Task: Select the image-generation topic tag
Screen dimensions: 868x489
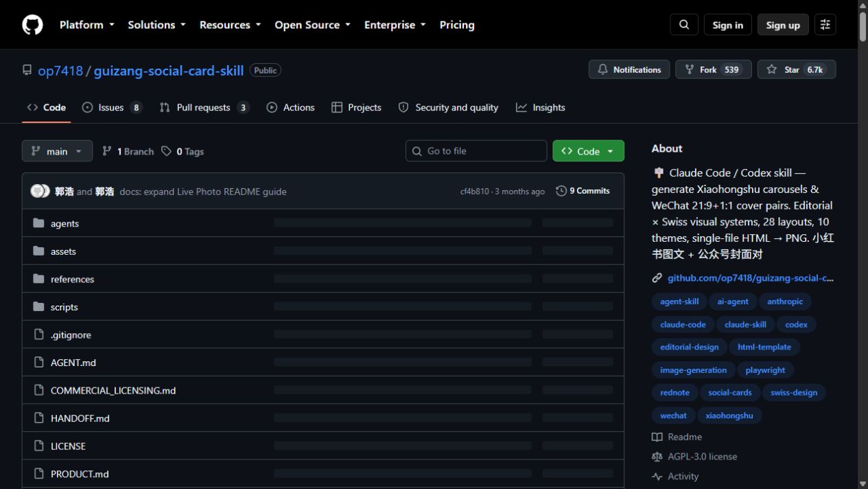Action: (x=693, y=370)
